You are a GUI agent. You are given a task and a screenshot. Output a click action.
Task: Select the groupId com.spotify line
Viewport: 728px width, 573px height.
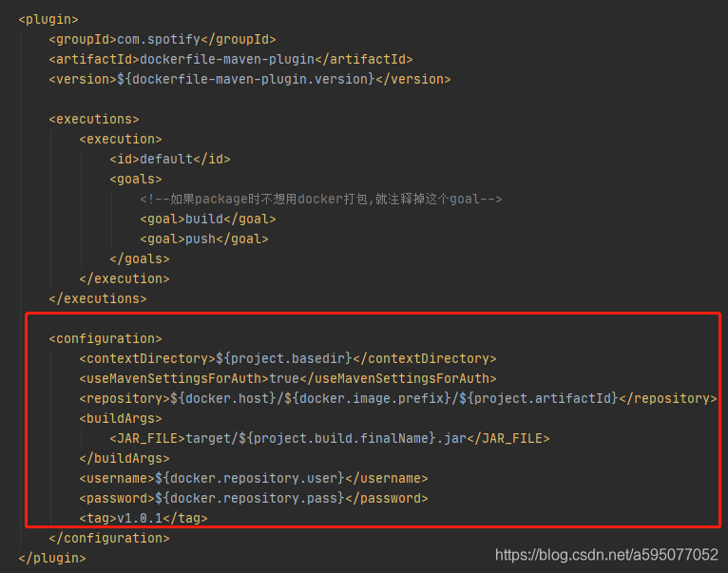(x=162, y=40)
